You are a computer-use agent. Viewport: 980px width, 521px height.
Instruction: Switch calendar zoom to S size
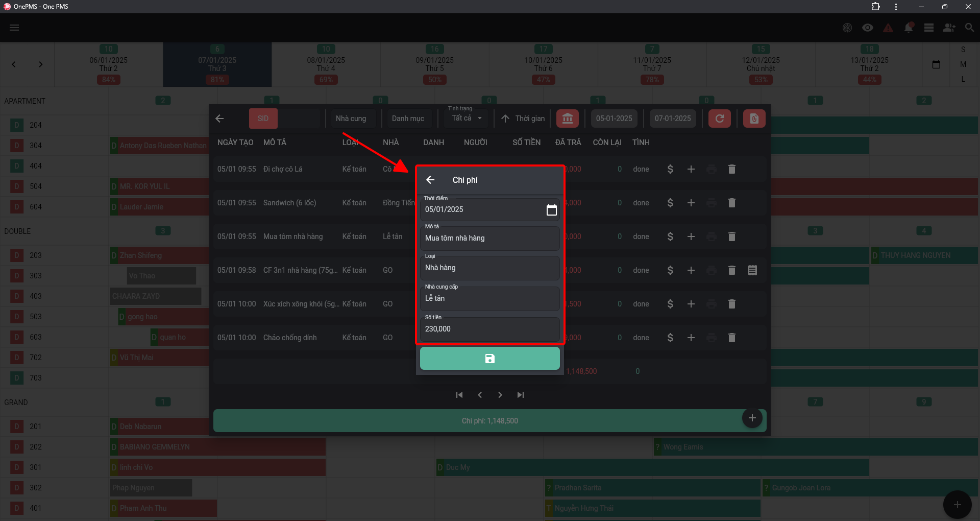point(963,50)
